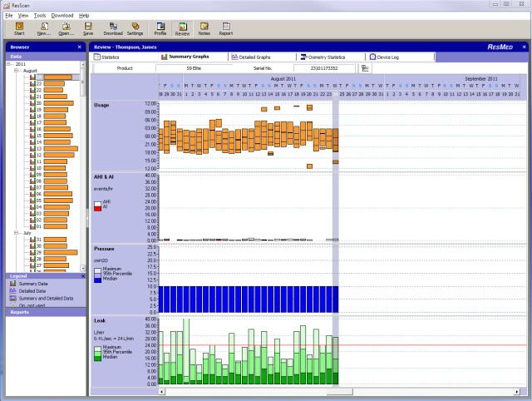Collapse the August month node
The height and width of the screenshot is (401, 532).
tap(17, 71)
